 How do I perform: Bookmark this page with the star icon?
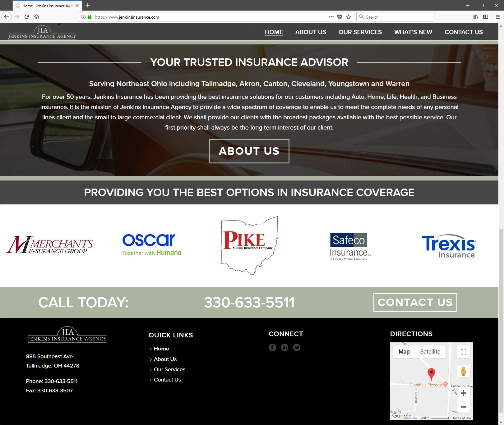coord(348,17)
